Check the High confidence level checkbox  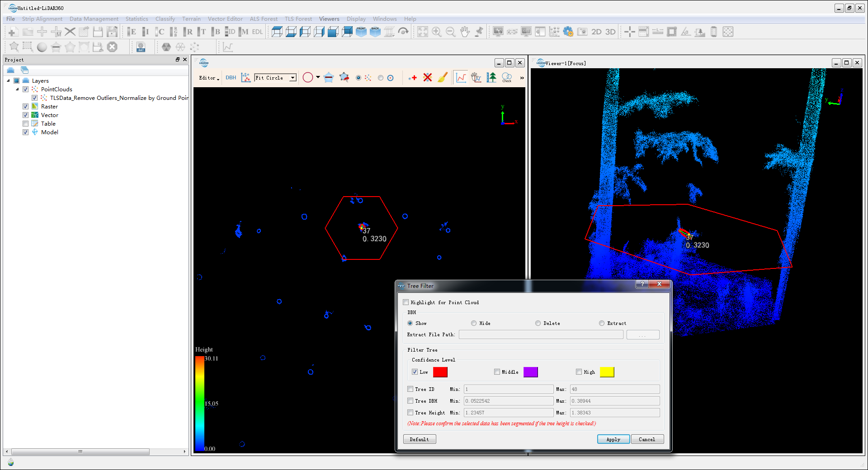coord(579,372)
